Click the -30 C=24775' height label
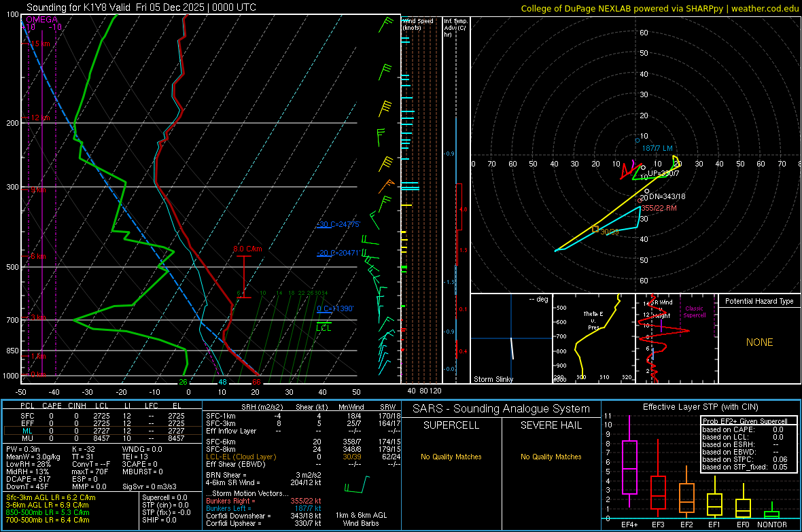802x532 pixels. pyautogui.click(x=338, y=225)
